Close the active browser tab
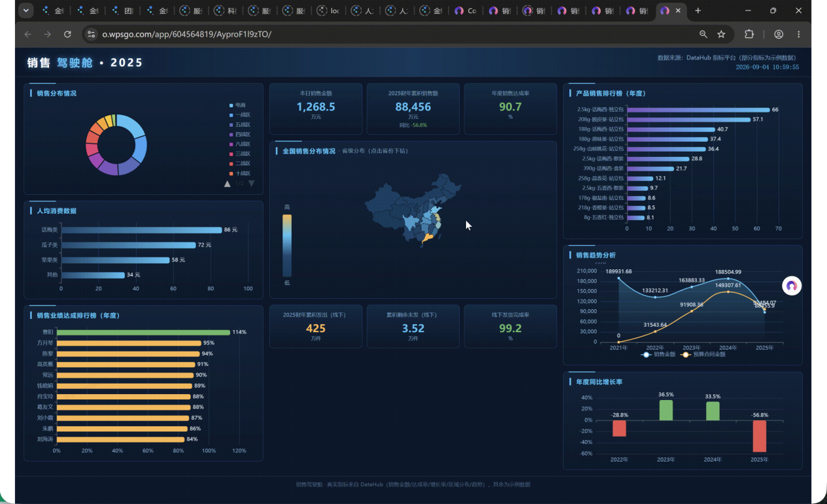The image size is (827, 504). tap(679, 10)
